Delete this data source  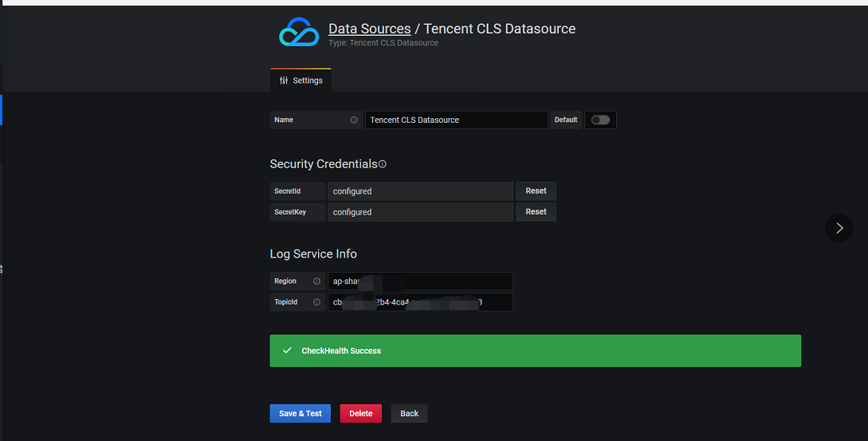coord(361,413)
